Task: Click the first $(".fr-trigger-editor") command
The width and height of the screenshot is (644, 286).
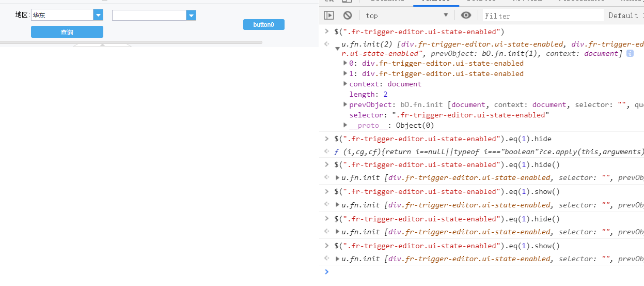Action: point(419,32)
